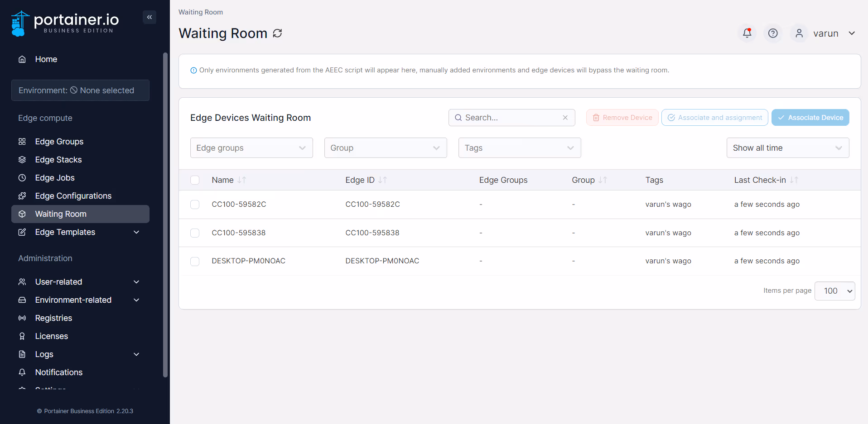Select the CC100-59582C device checkbox
The image size is (868, 424).
[x=195, y=205]
